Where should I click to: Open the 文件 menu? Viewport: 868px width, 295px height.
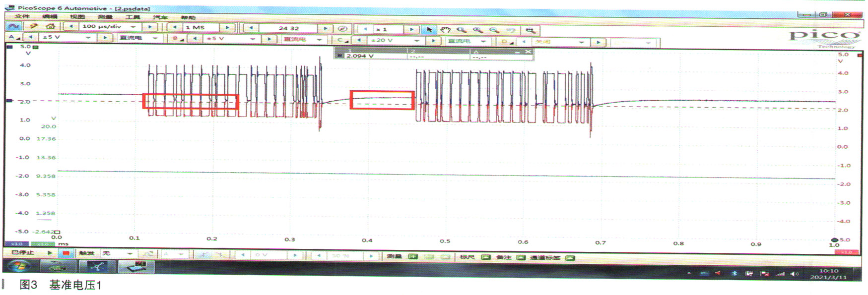(22, 16)
